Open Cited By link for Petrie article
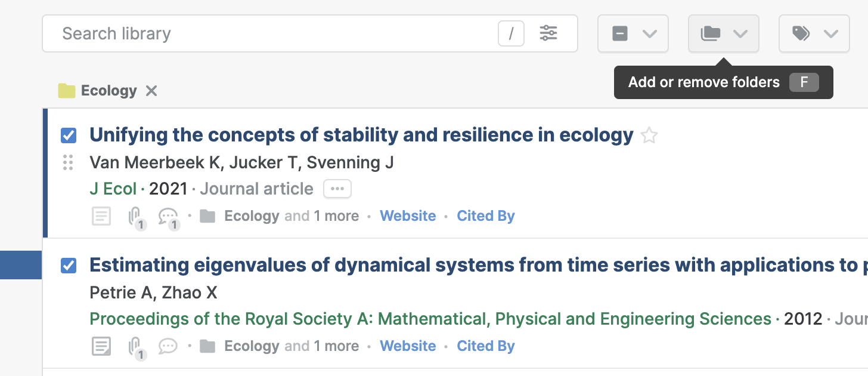The image size is (868, 376). tap(486, 346)
